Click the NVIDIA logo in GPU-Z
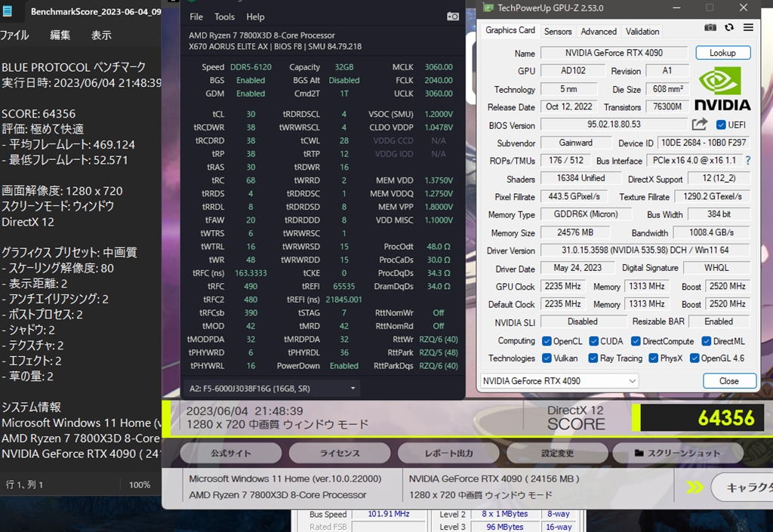The width and height of the screenshot is (773, 532). [722, 90]
